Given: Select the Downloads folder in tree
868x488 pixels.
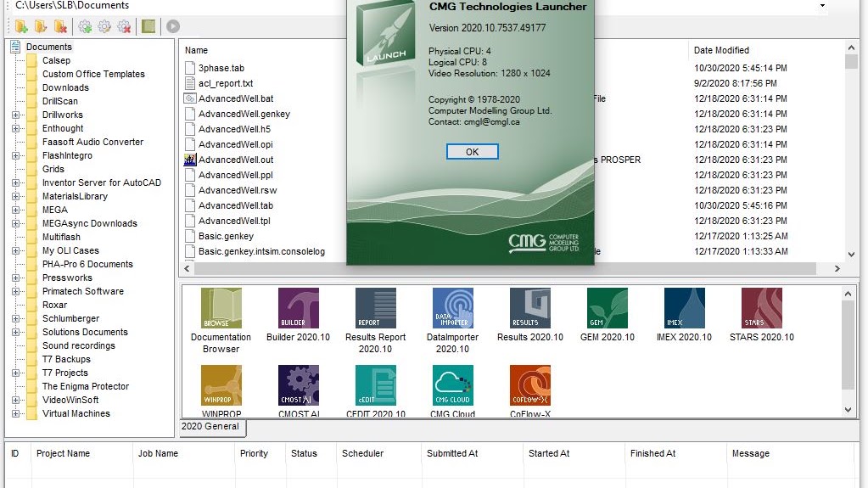Looking at the screenshot, I should pyautogui.click(x=65, y=87).
